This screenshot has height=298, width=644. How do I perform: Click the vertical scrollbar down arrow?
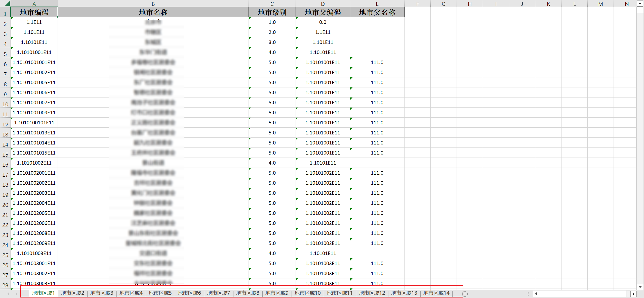pos(640,287)
